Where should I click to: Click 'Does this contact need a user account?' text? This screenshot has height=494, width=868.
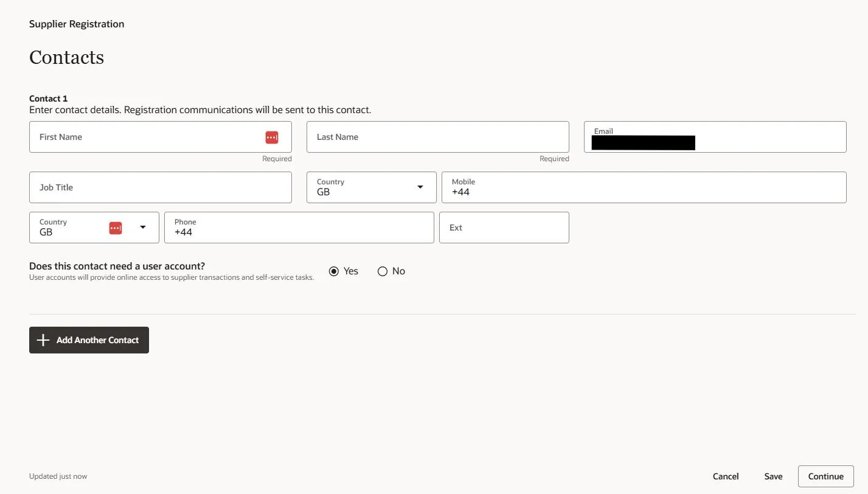coord(117,266)
